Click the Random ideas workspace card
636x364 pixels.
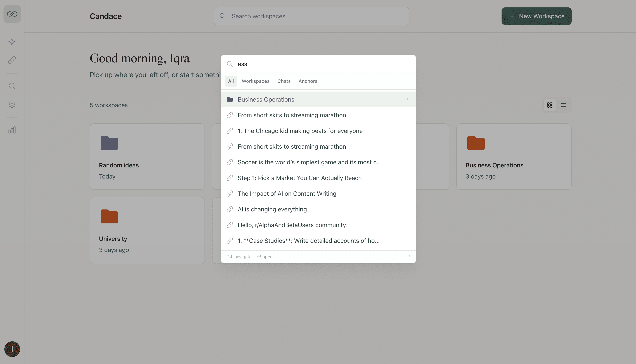[x=147, y=156]
